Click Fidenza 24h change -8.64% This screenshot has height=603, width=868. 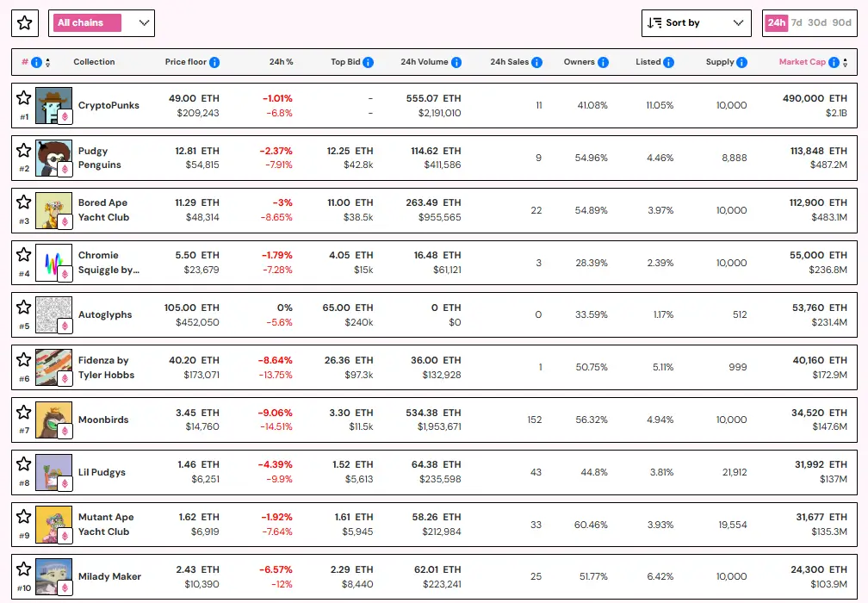click(x=276, y=360)
